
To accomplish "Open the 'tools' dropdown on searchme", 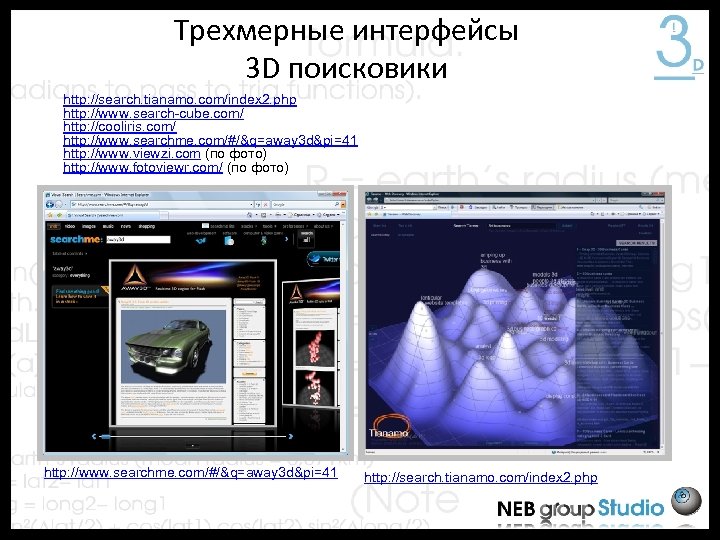I will click(x=269, y=226).
